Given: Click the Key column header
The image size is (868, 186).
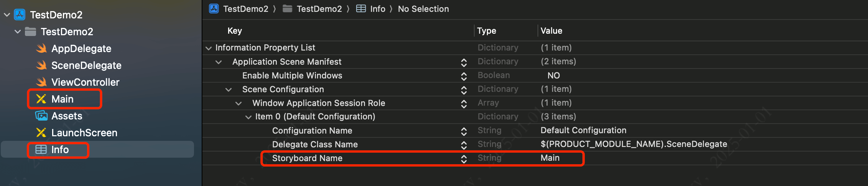Looking at the screenshot, I should pyautogui.click(x=235, y=31).
